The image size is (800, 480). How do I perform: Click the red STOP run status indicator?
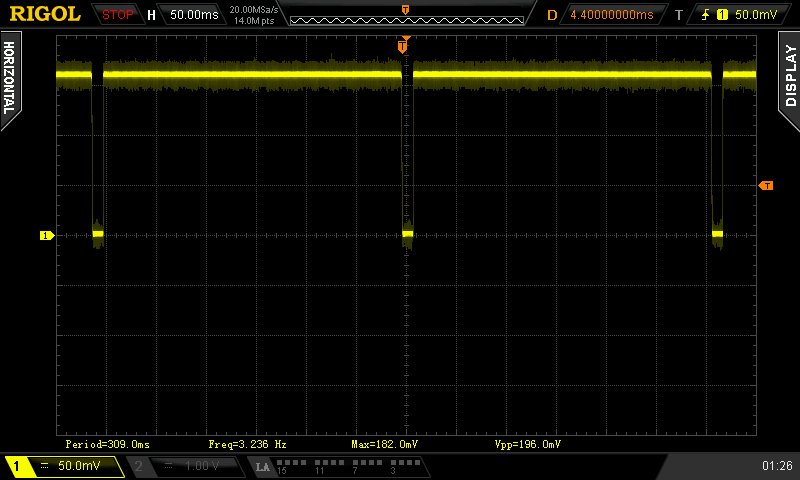[117, 15]
